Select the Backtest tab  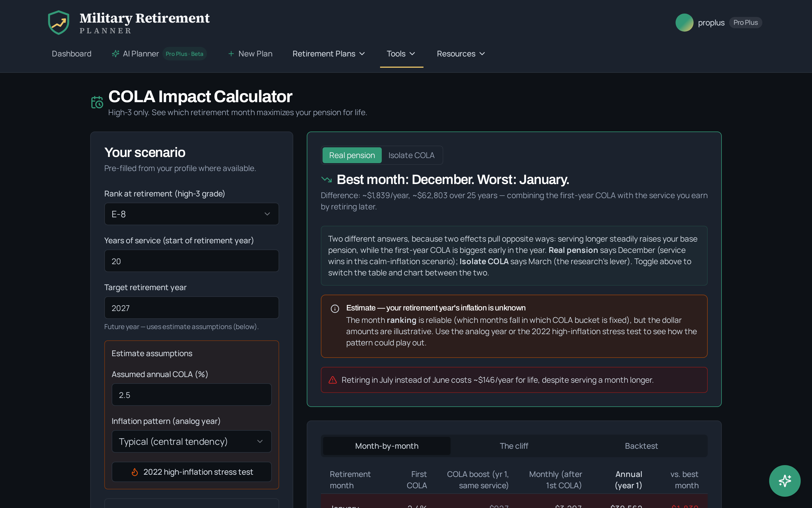coord(641,446)
